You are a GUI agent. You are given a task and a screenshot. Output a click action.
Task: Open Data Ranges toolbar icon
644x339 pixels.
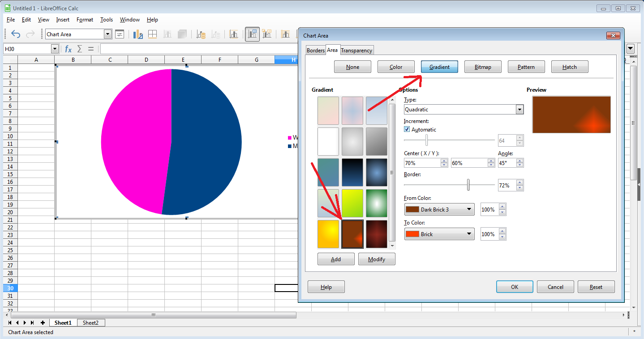202,34
